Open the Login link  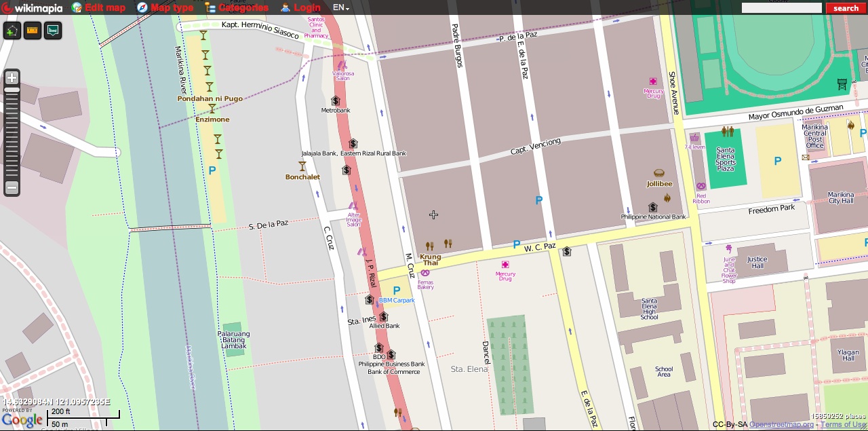(x=300, y=7)
